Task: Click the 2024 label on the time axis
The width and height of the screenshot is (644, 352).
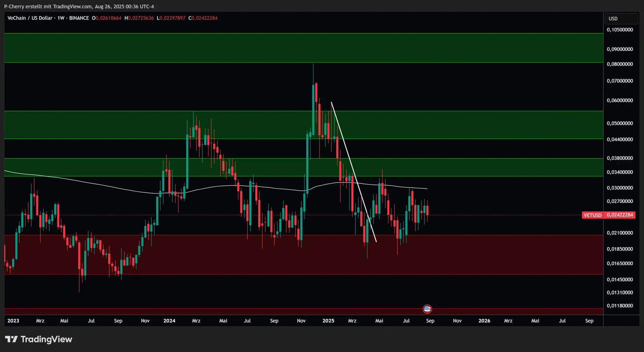Action: tap(169, 321)
